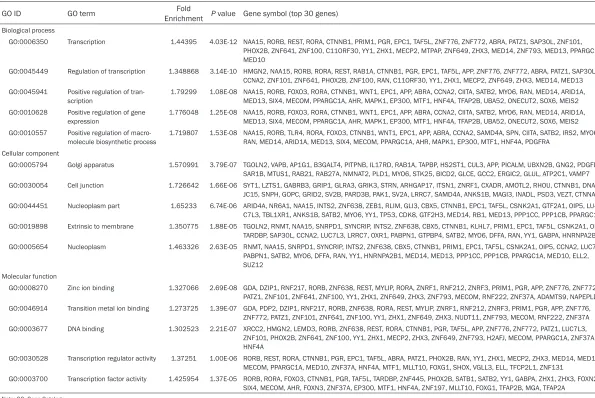Select the Extrinsic to membrane term
This screenshot has height=398, width=595.
(101, 226)
